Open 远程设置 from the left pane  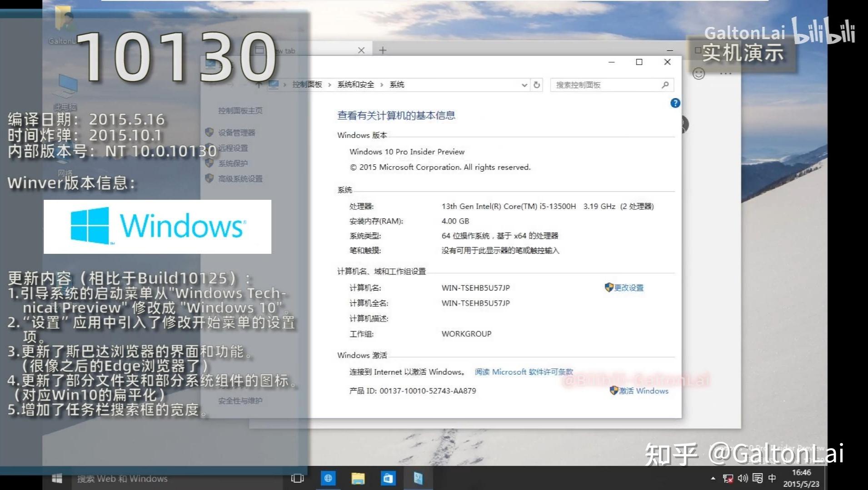coord(233,148)
